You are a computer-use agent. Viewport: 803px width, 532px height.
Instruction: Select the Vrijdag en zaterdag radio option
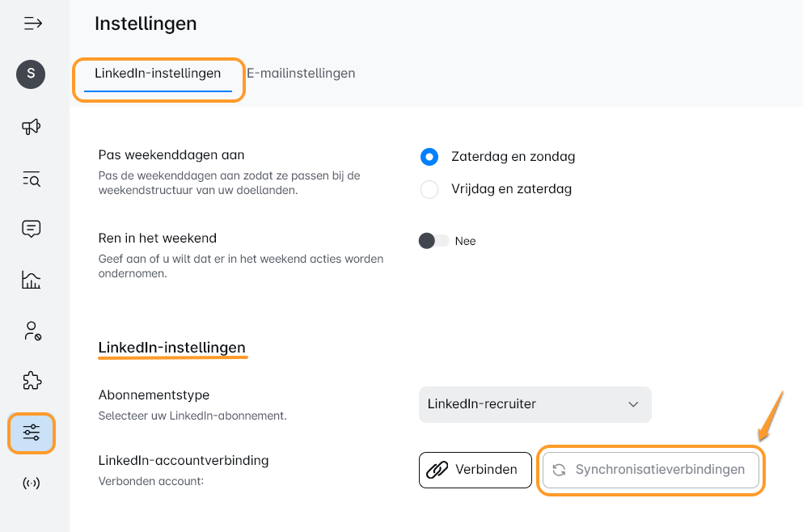[x=429, y=189]
